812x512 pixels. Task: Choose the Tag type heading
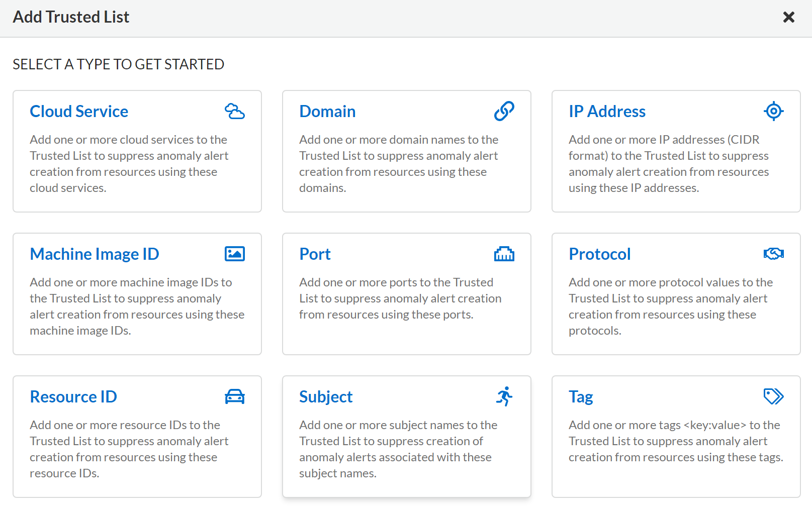tap(581, 396)
